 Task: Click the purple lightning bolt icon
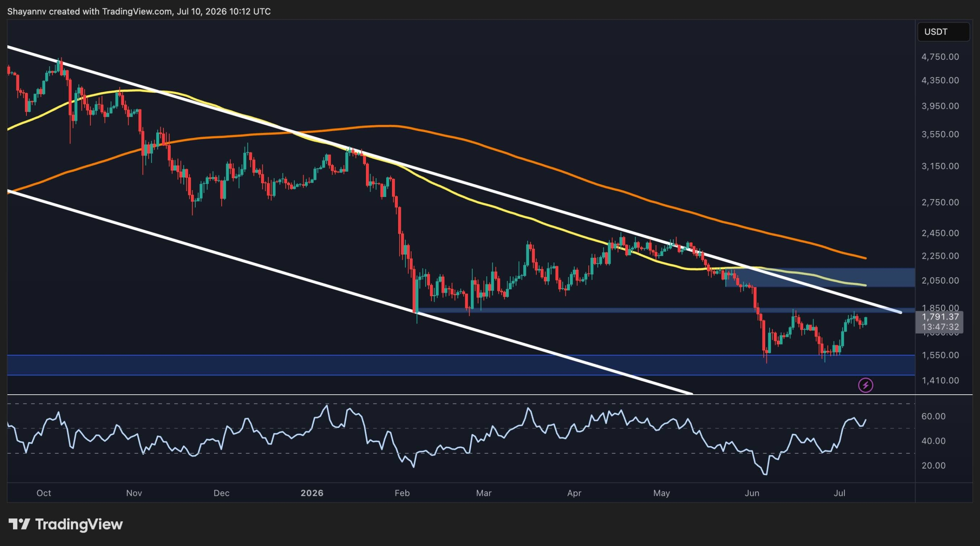pyautogui.click(x=866, y=385)
